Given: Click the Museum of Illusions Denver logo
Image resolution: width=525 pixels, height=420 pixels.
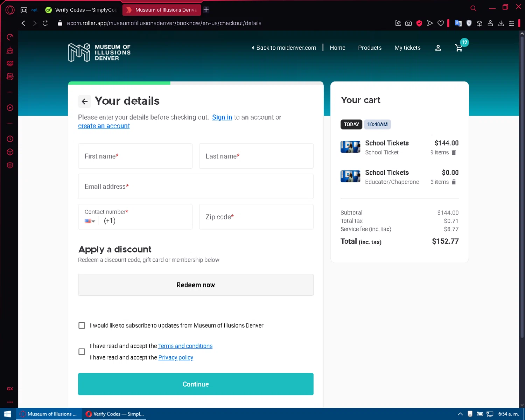Looking at the screenshot, I should [99, 52].
